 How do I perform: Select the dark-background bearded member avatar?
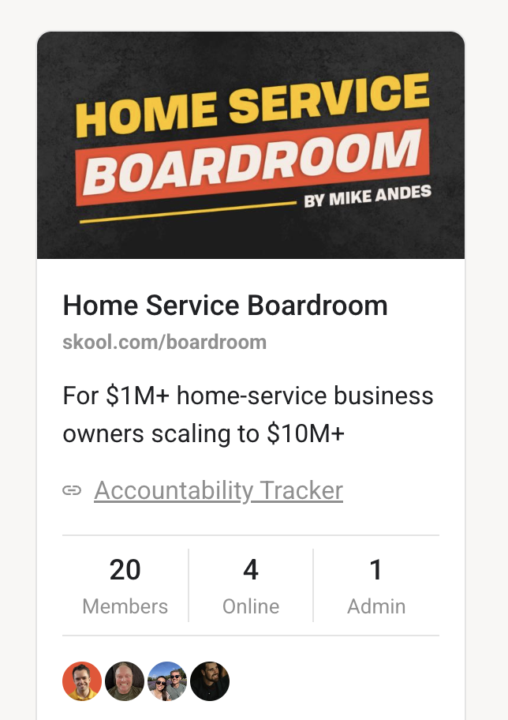point(210,681)
